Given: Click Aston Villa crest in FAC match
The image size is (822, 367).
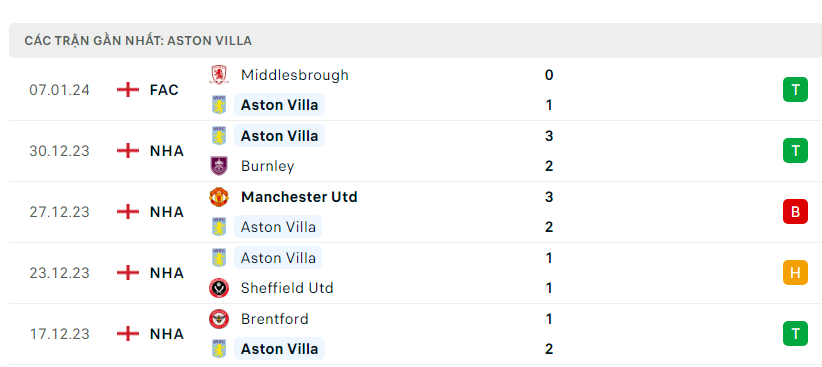Looking at the screenshot, I should [219, 105].
